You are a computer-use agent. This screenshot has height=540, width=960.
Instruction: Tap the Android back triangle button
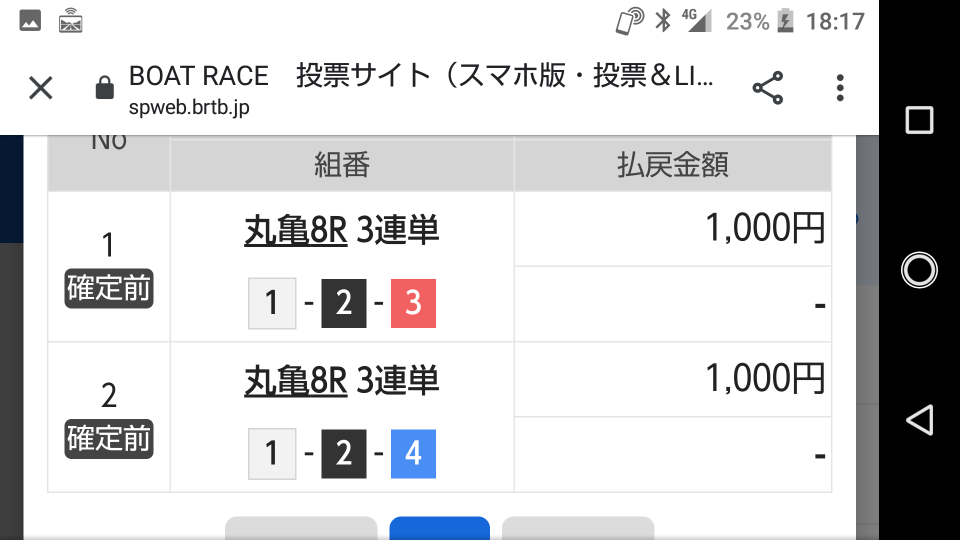point(919,420)
